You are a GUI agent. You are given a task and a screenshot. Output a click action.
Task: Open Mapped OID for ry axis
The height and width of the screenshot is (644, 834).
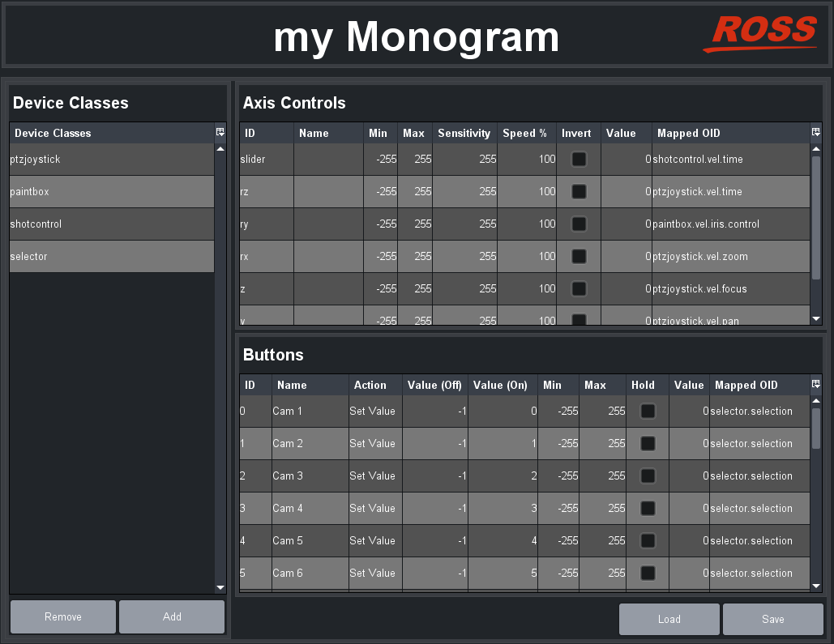coord(729,224)
